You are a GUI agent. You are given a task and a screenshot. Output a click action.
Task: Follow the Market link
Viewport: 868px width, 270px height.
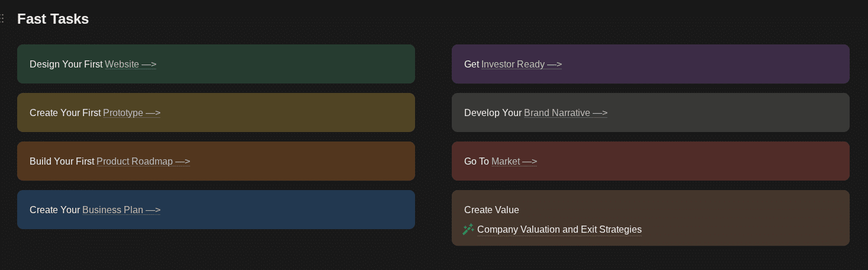506,161
